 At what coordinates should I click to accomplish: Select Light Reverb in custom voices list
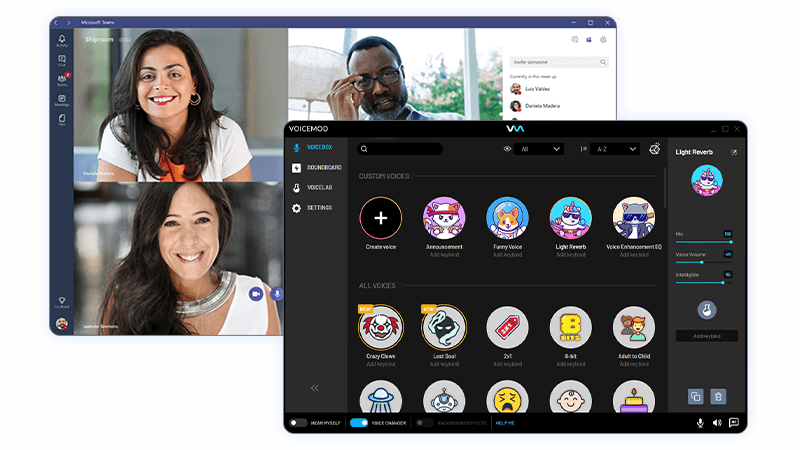tap(570, 218)
